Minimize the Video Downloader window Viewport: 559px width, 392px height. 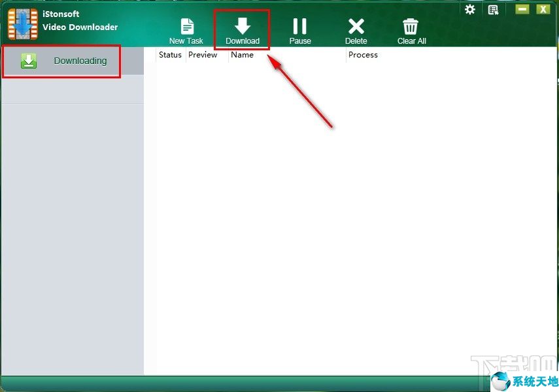click(x=523, y=9)
